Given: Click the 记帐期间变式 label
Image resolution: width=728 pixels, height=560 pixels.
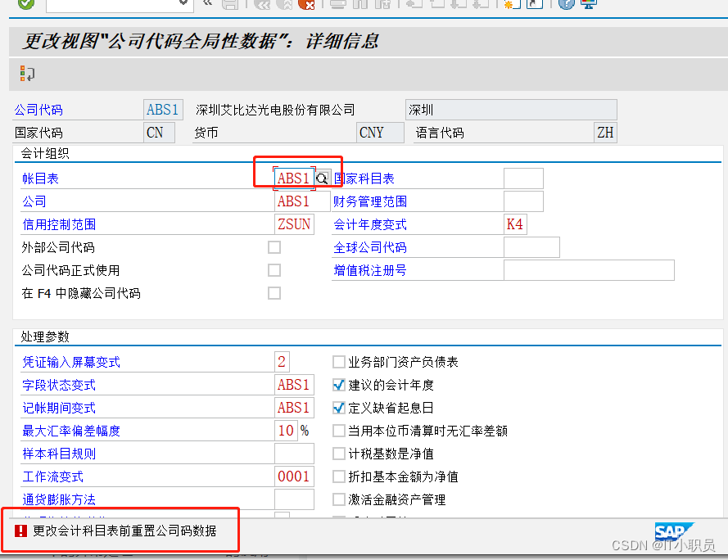Looking at the screenshot, I should coord(59,409).
